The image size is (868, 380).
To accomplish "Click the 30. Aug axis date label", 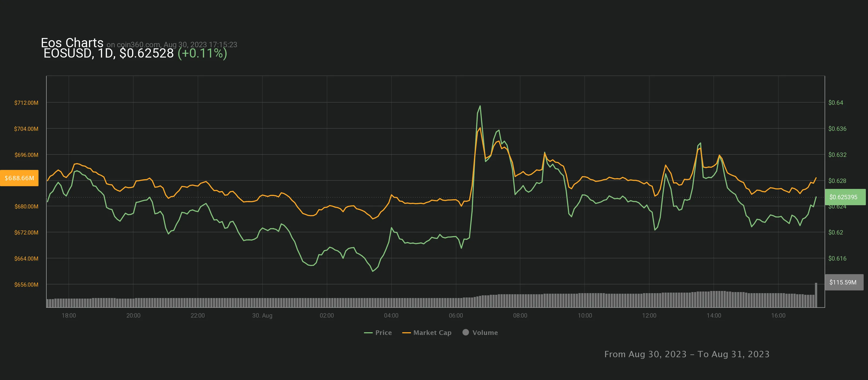I will tap(262, 315).
